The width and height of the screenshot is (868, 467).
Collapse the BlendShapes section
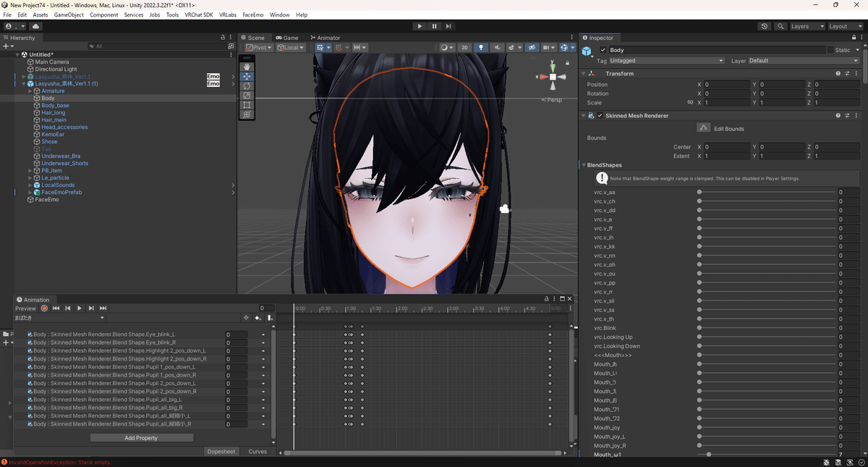pyautogui.click(x=584, y=165)
